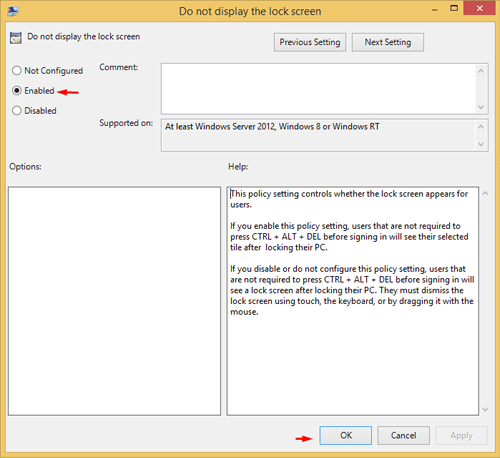Viewport: 500px width, 458px height.
Task: Go to Next Setting
Action: click(x=388, y=42)
